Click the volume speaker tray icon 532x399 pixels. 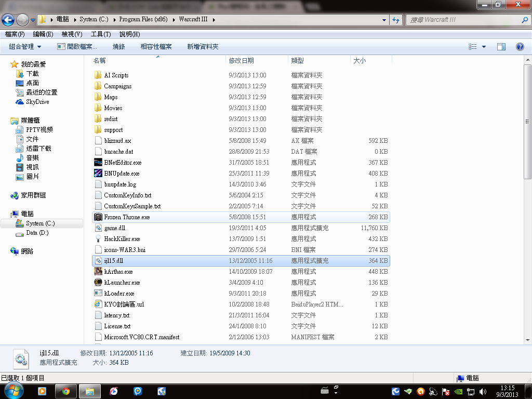(483, 392)
